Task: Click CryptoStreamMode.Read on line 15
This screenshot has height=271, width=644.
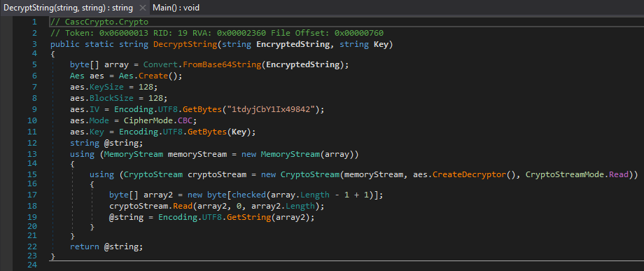Action: pyautogui.click(x=577, y=174)
